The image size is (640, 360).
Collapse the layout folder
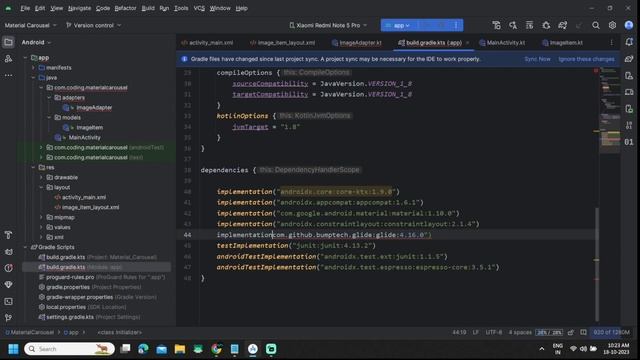[x=41, y=187]
